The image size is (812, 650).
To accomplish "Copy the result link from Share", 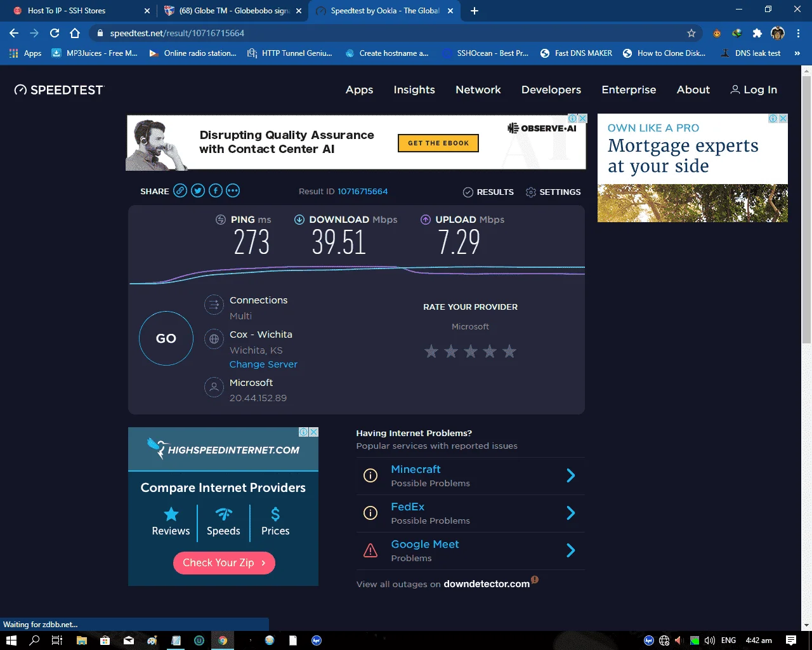I will tap(180, 190).
